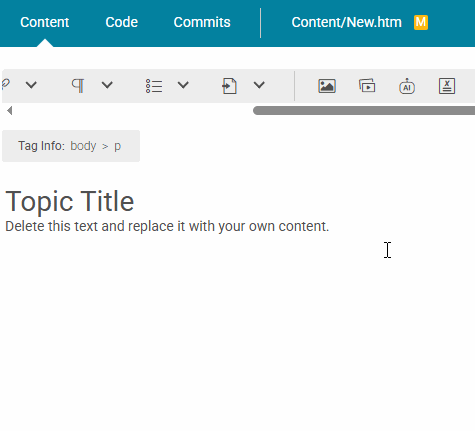Click the multimedia video insert icon

[x=367, y=85]
